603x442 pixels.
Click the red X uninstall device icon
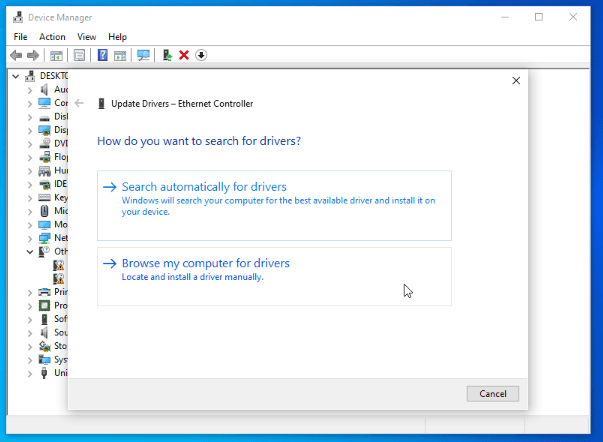pyautogui.click(x=184, y=55)
